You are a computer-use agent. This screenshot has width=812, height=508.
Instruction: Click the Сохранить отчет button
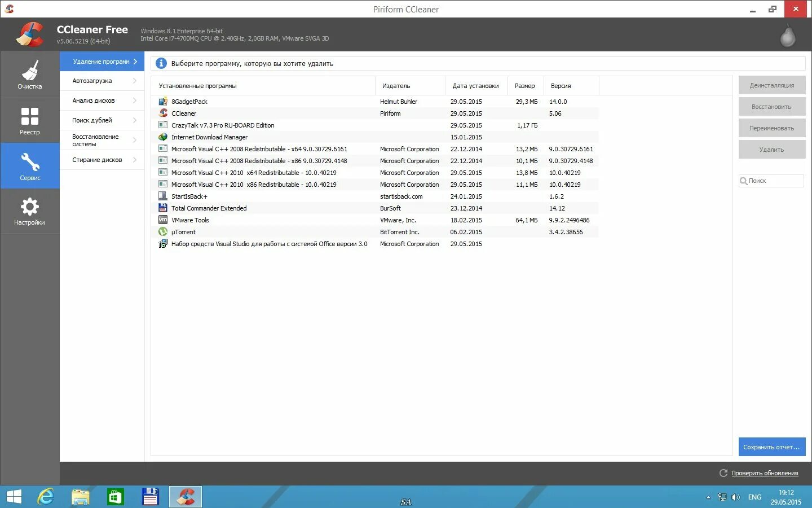(x=772, y=447)
